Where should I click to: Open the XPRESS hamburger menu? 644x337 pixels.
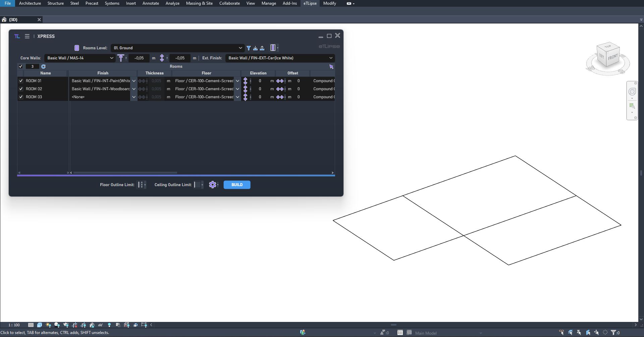[27, 36]
